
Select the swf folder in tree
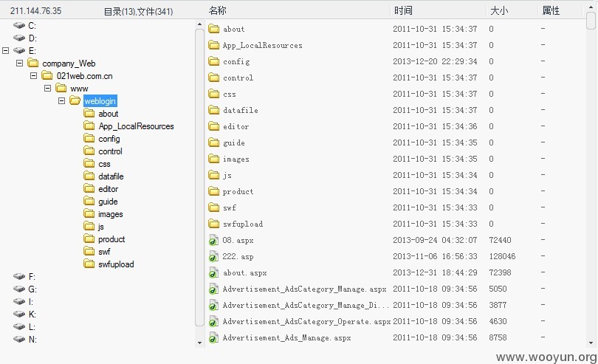point(104,252)
